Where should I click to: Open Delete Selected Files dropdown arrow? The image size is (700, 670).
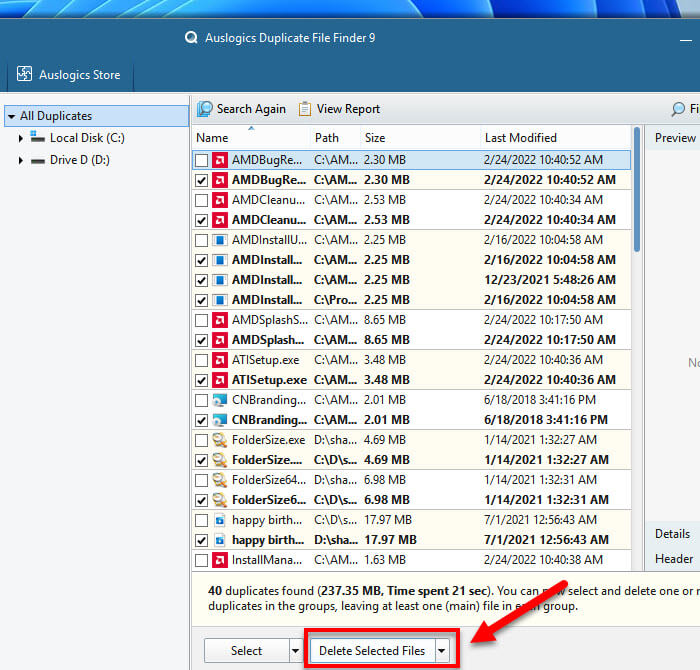(x=442, y=650)
